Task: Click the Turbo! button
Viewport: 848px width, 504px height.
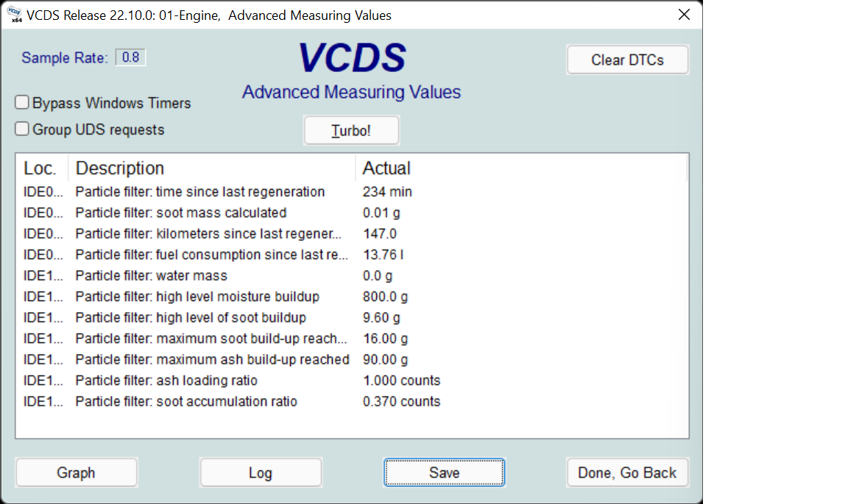Action: click(352, 130)
